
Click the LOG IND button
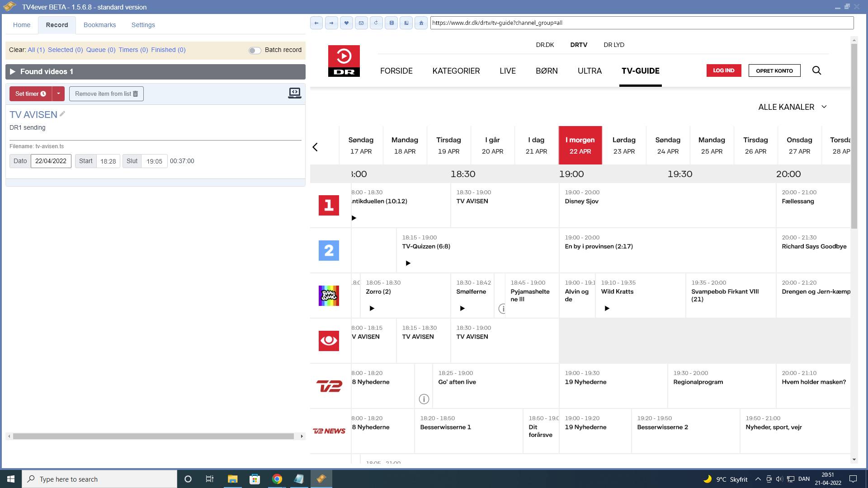point(724,70)
